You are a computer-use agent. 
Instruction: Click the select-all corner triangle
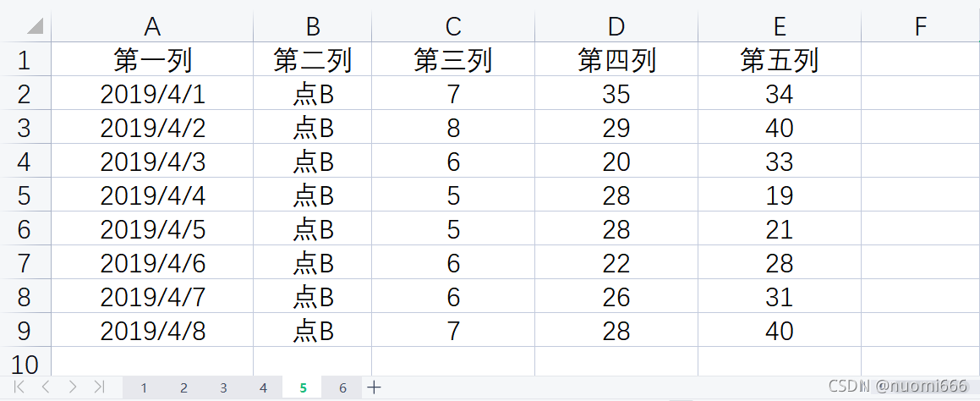tap(34, 27)
